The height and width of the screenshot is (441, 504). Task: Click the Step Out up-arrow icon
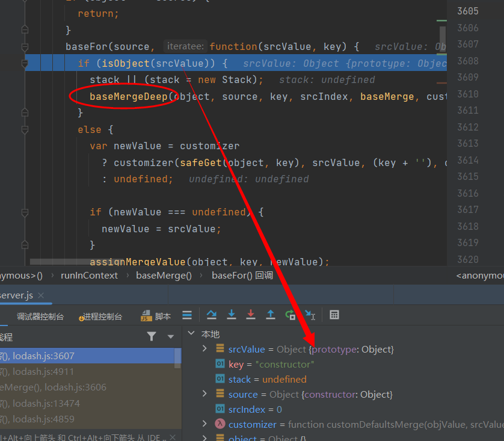pyautogui.click(x=271, y=315)
